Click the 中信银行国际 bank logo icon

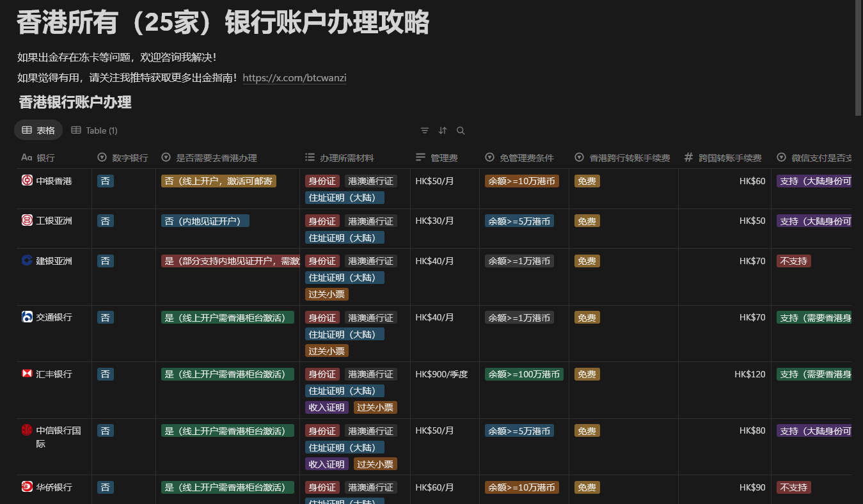click(27, 430)
